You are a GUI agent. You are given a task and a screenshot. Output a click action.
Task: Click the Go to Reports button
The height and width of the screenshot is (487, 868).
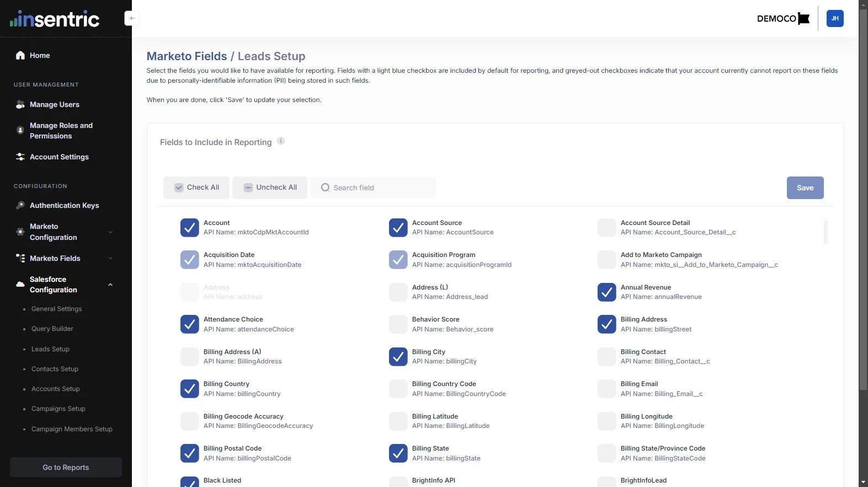[66, 467]
